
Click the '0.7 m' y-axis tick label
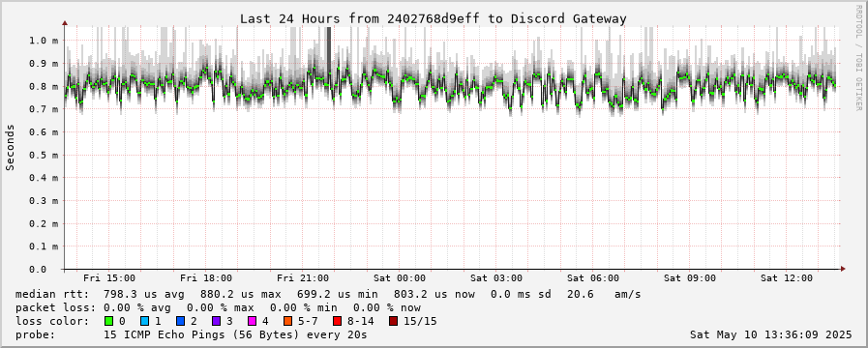click(x=44, y=109)
